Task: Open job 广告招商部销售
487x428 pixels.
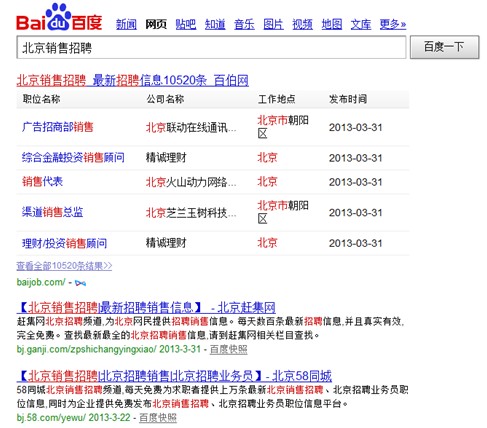Action: tap(58, 127)
